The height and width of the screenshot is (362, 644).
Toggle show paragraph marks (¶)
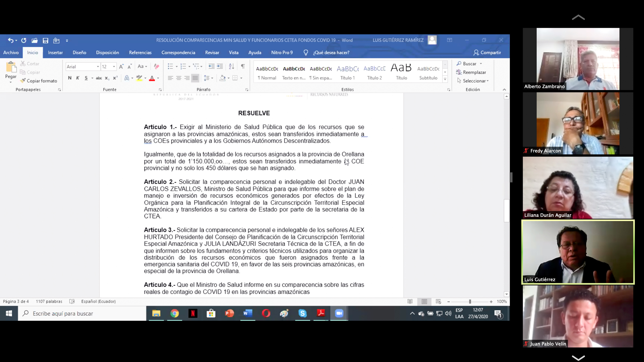point(243,66)
